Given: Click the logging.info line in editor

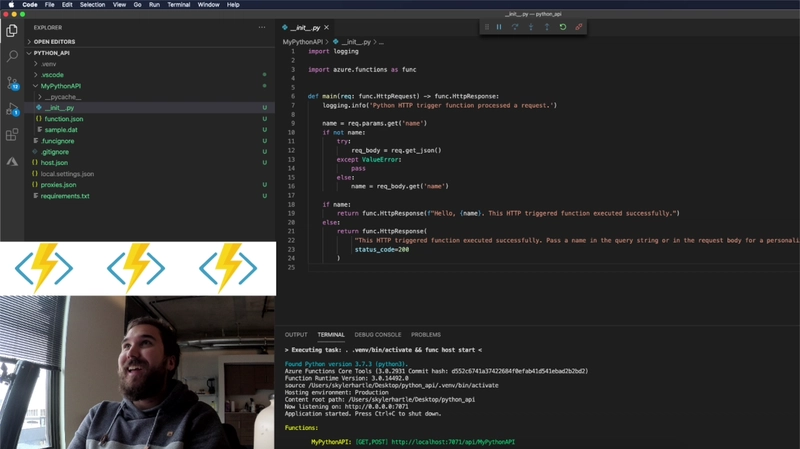Looking at the screenshot, I should 439,105.
